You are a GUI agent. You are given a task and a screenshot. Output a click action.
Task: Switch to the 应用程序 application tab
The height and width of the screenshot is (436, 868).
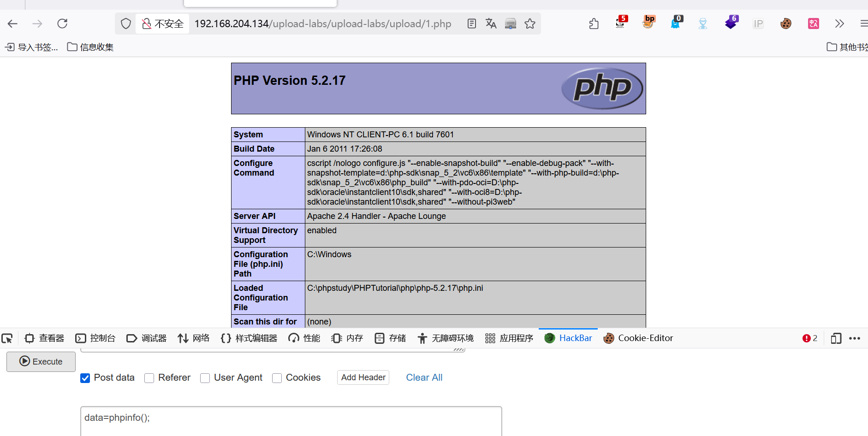509,338
